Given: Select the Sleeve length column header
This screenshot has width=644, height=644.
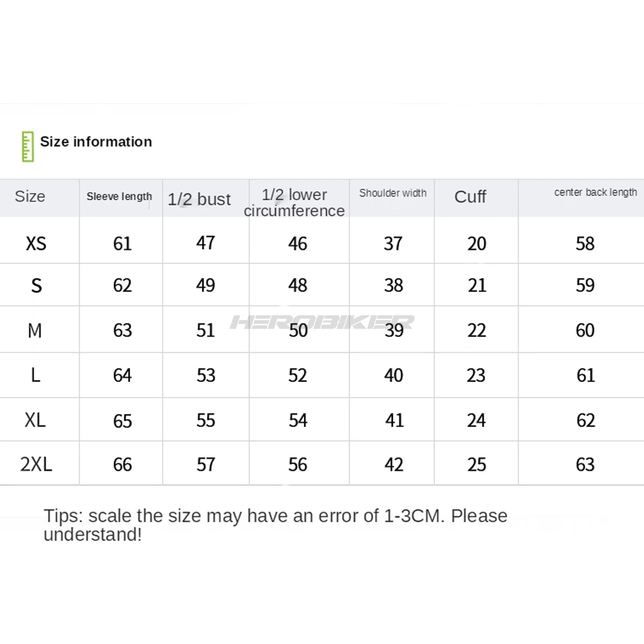Looking at the screenshot, I should pos(120,197).
